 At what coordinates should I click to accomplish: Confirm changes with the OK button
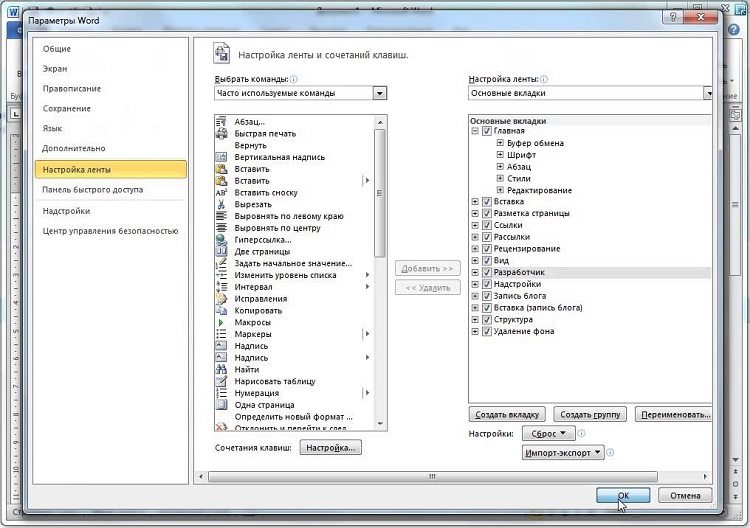tap(623, 495)
